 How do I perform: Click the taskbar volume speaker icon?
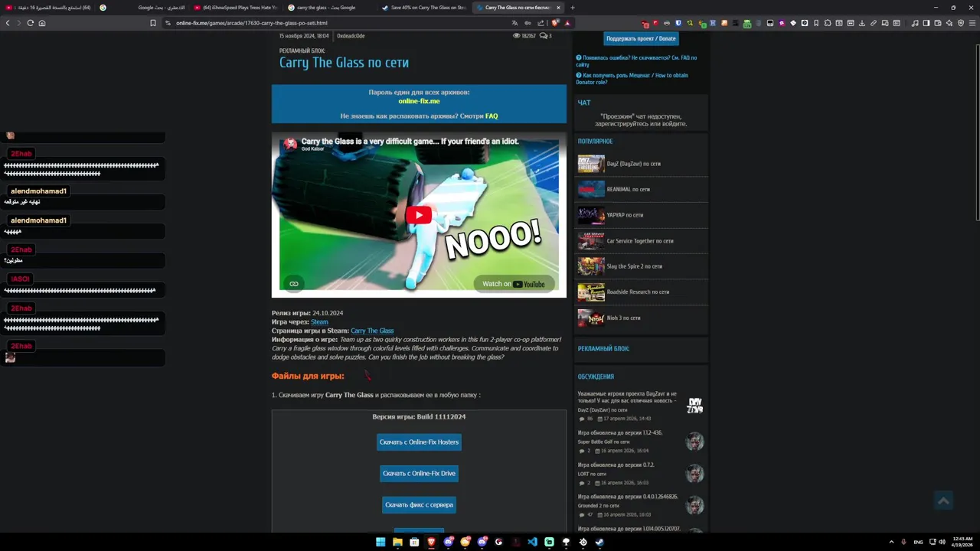[942, 542]
